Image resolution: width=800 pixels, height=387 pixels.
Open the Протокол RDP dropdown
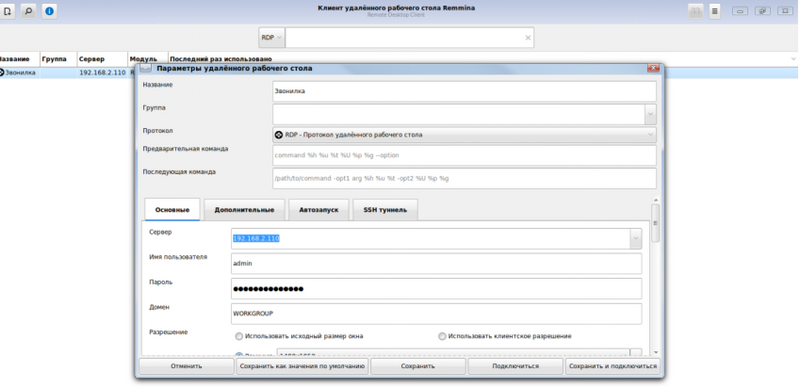point(464,135)
